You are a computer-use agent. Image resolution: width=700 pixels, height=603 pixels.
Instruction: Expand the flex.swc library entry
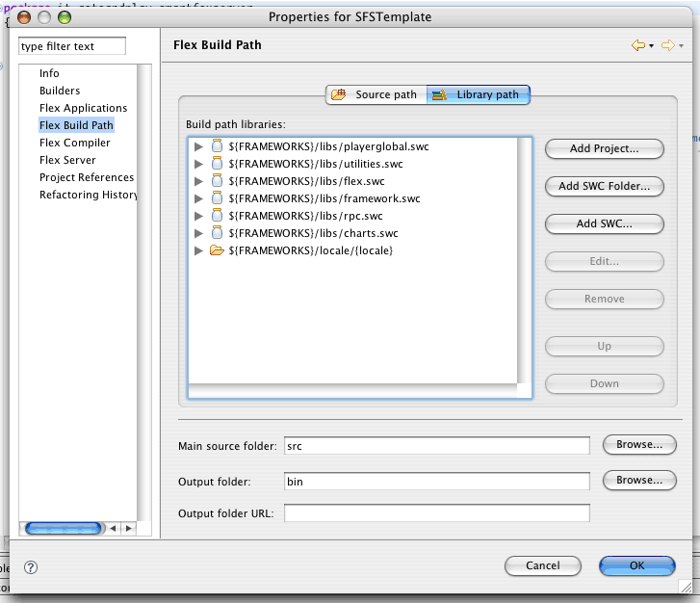[198, 181]
